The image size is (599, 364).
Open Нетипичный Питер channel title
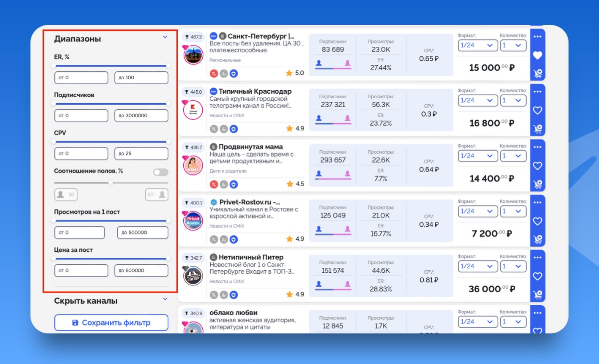(251, 258)
